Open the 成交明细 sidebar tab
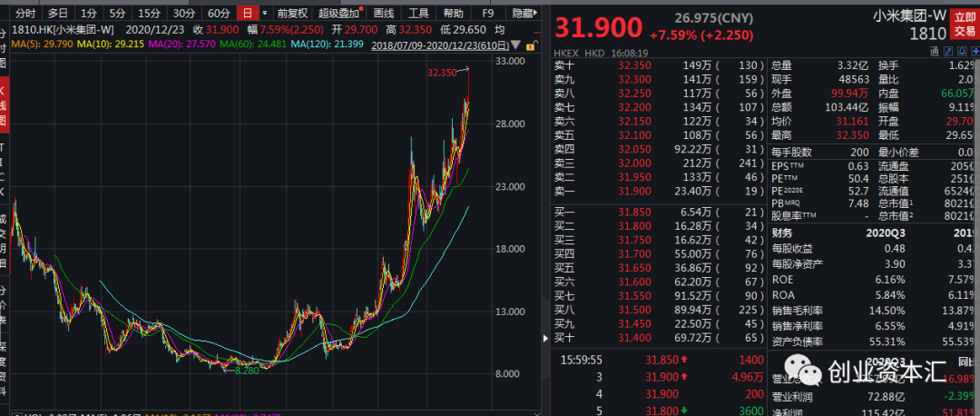This screenshot has height=416, width=980. 4,241
